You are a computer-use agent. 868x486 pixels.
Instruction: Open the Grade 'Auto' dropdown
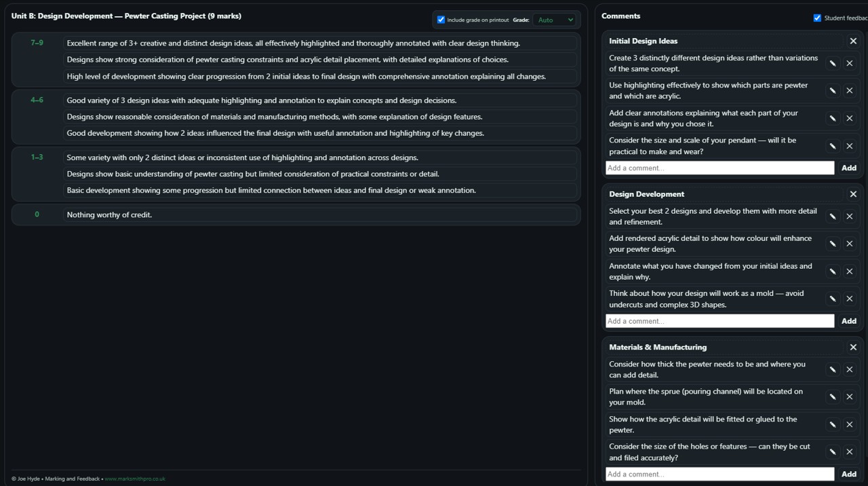tap(554, 20)
